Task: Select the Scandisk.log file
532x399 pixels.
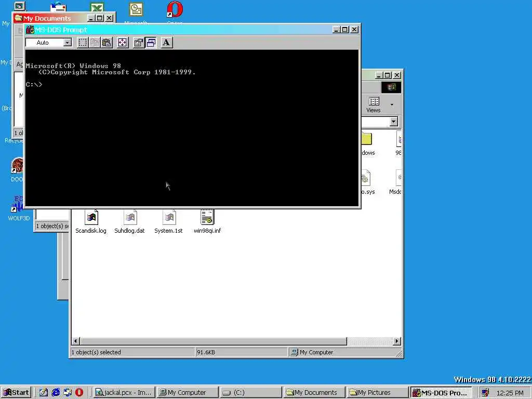Action: point(91,222)
